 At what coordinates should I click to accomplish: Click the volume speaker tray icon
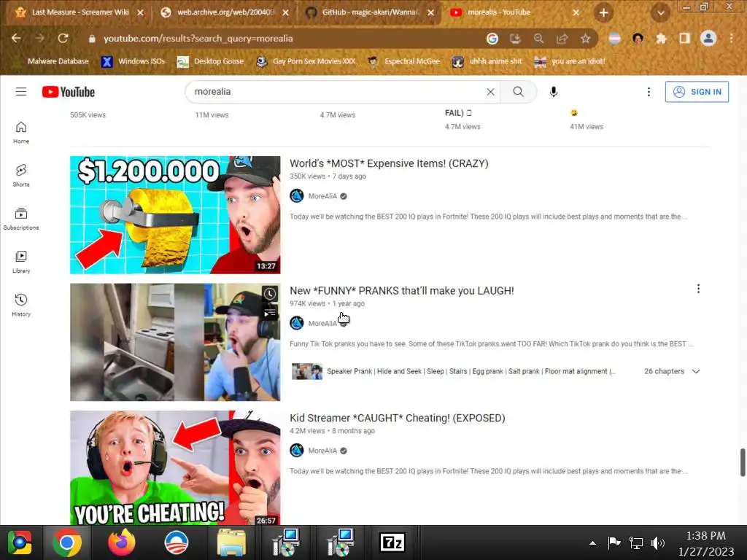click(657, 542)
